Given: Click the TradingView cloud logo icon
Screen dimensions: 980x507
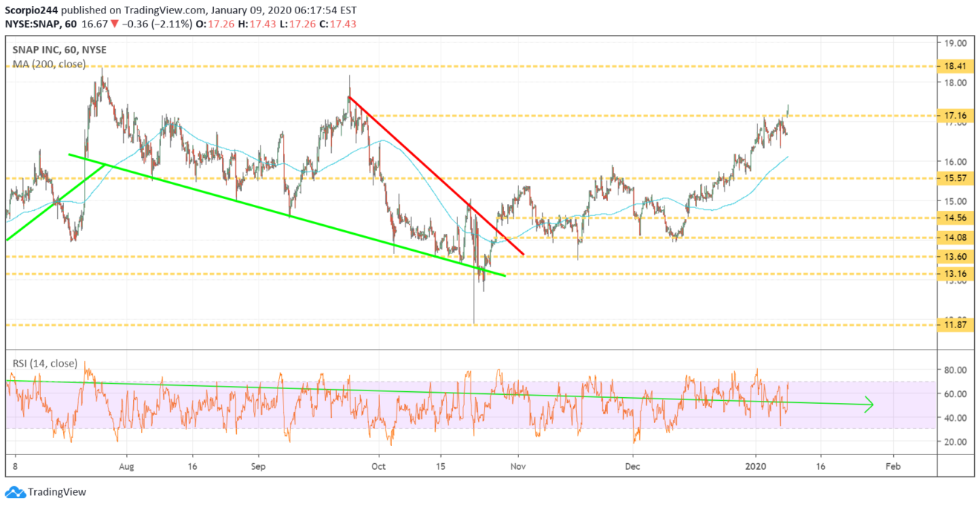Looking at the screenshot, I should pos(15,491).
